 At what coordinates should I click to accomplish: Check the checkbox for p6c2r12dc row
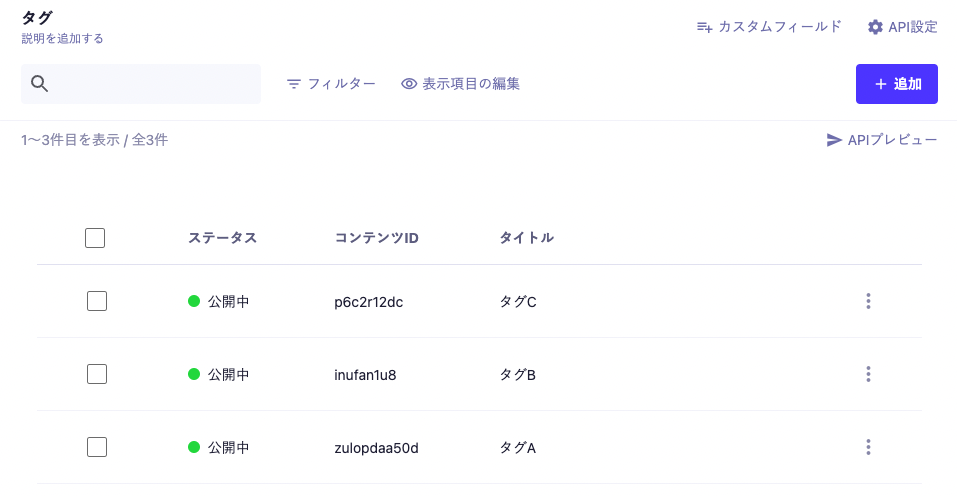(96, 301)
